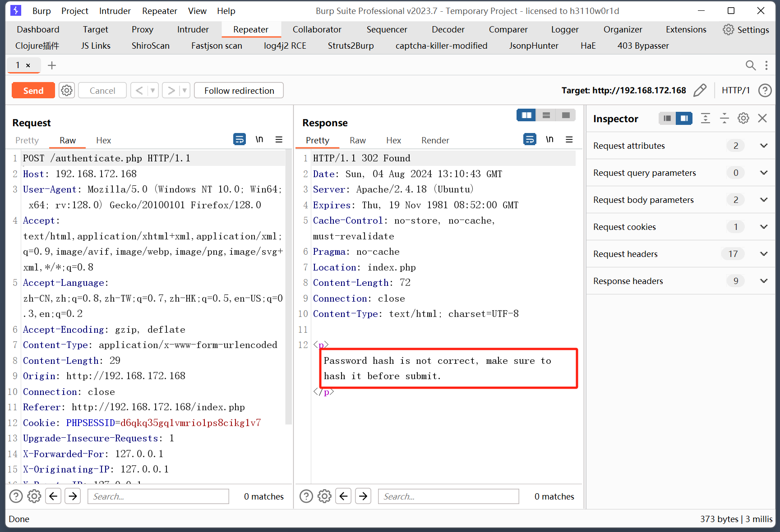This screenshot has height=532, width=780.
Task: Open Response pane hamburger menu
Action: point(569,139)
